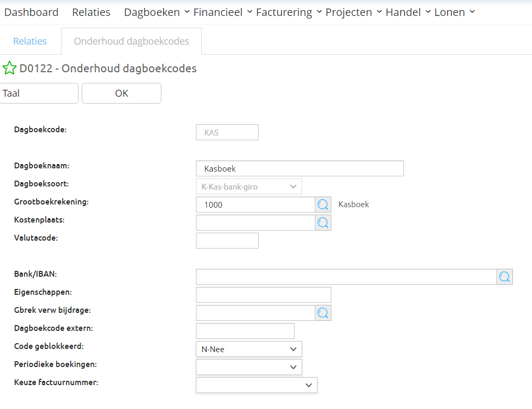532x409 pixels.
Task: Expand Dagboeksoort K-Kas-bank-giro dropdown
Action: point(248,186)
